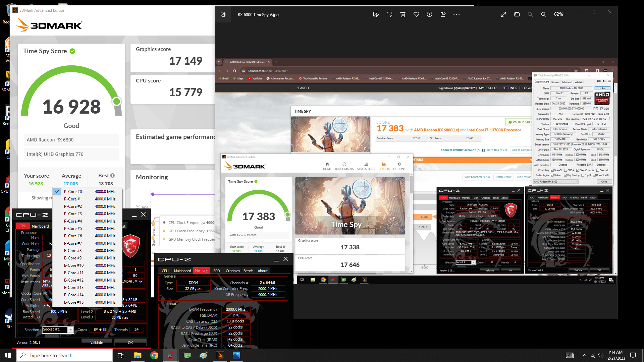Screen dimensions: 644x362
Task: Toggle OpenCL checkbox in GPU-Z
Action: pos(551,170)
